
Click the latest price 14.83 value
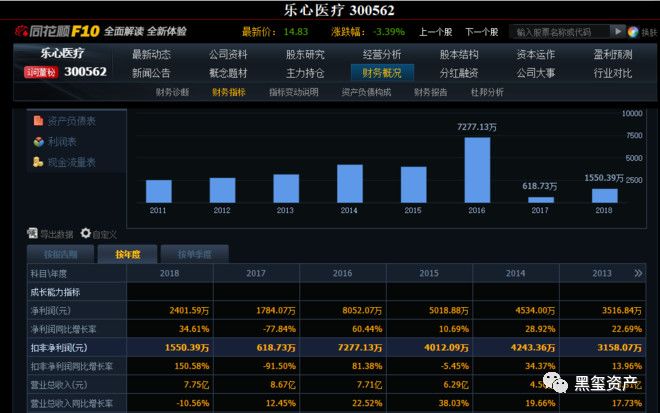(x=295, y=32)
